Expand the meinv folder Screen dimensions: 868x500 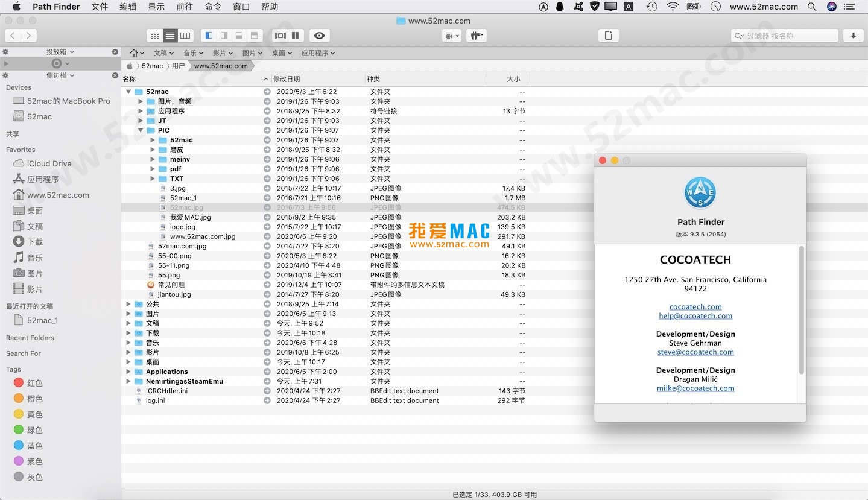pyautogui.click(x=153, y=159)
